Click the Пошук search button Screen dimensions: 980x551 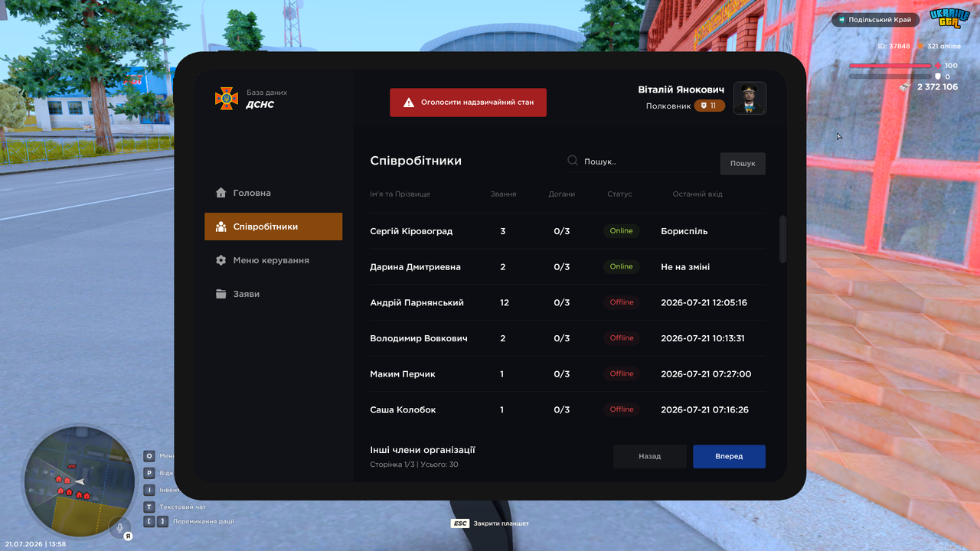coord(743,164)
